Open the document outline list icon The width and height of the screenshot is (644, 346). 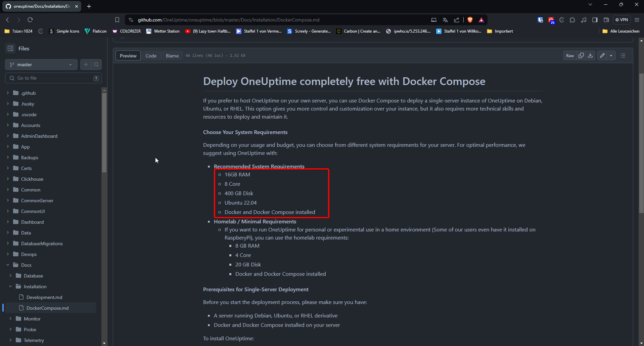(x=623, y=55)
